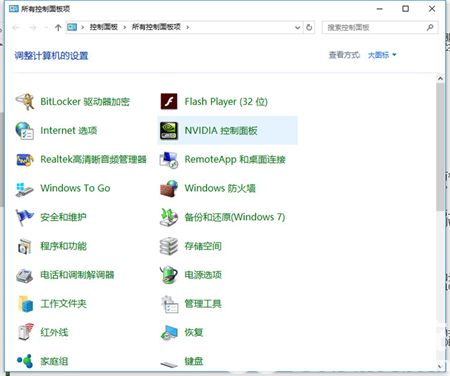Click the 恢复 icon
450x376 pixels.
[169, 332]
